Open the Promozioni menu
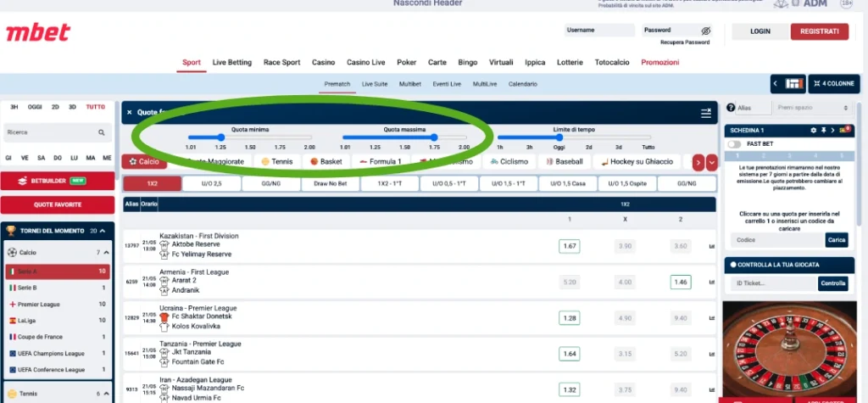The image size is (868, 403). [x=659, y=63]
